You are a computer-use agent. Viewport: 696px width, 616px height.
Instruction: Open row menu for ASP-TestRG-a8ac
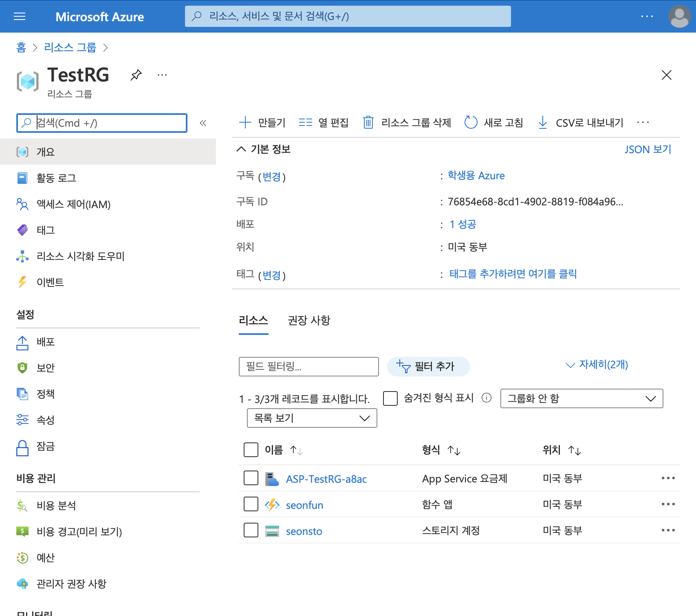pyautogui.click(x=668, y=478)
